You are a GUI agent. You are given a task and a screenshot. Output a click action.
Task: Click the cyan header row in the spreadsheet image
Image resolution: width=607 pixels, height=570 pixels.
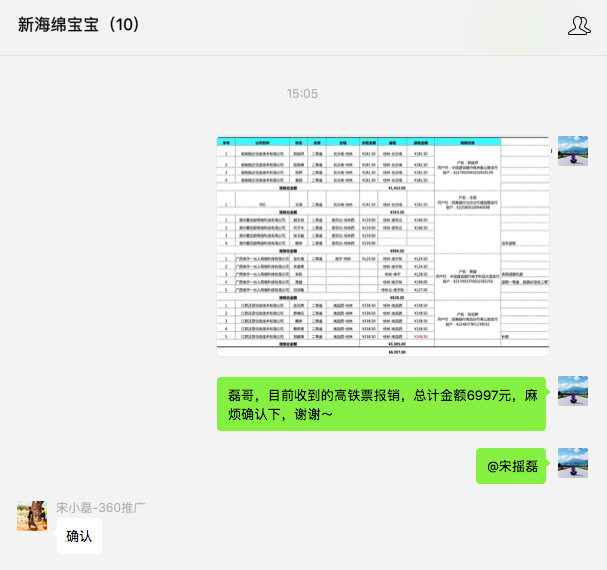[384, 142]
